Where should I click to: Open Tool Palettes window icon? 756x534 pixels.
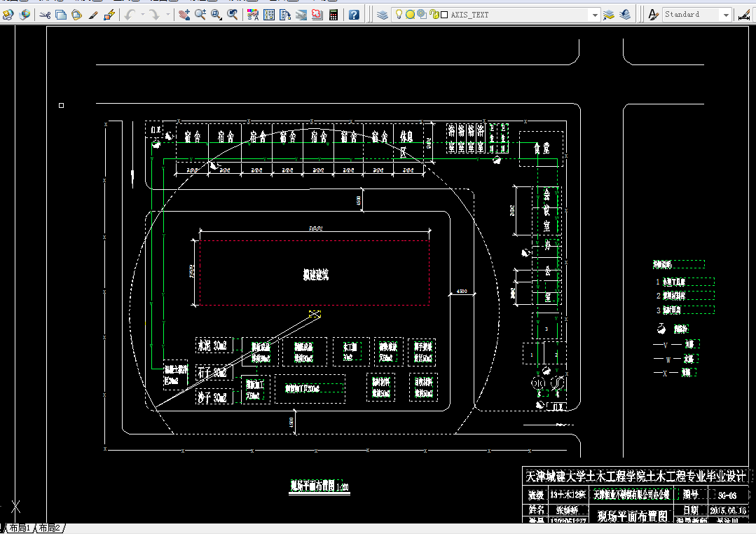click(x=285, y=15)
